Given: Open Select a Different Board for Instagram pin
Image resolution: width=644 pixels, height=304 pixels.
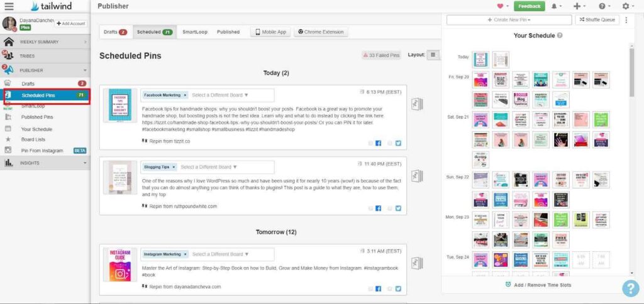Looking at the screenshot, I should tap(220, 254).
